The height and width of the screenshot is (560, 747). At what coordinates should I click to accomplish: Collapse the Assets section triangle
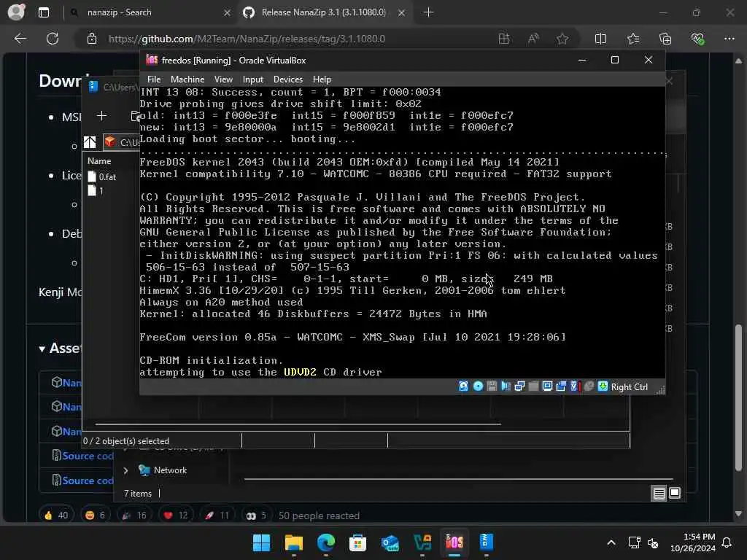pos(42,349)
